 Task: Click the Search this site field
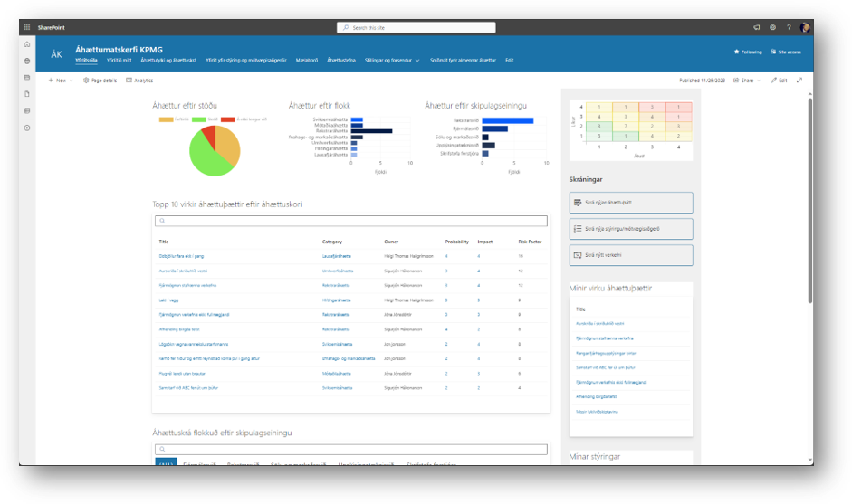pyautogui.click(x=416, y=28)
